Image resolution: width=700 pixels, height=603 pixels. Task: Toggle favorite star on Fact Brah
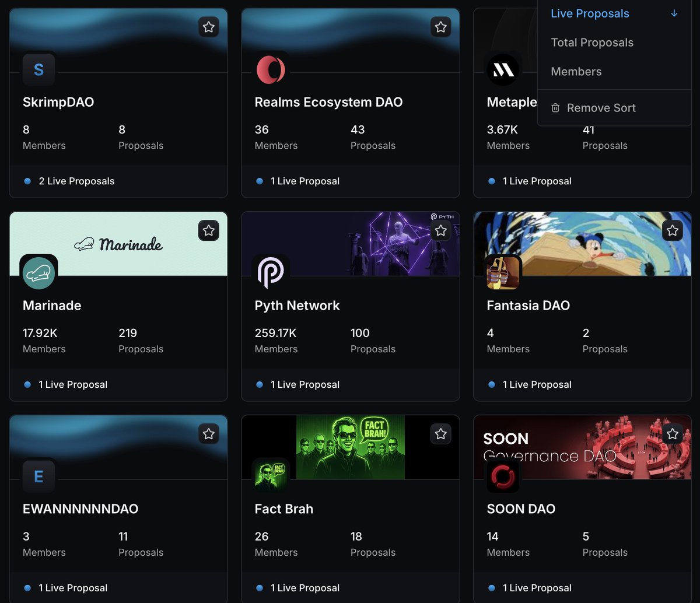[441, 434]
